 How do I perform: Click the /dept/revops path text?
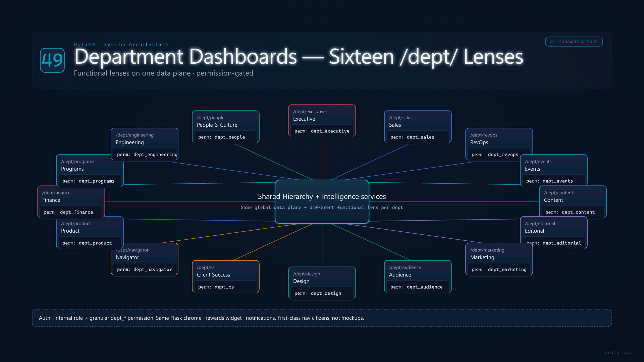click(484, 135)
